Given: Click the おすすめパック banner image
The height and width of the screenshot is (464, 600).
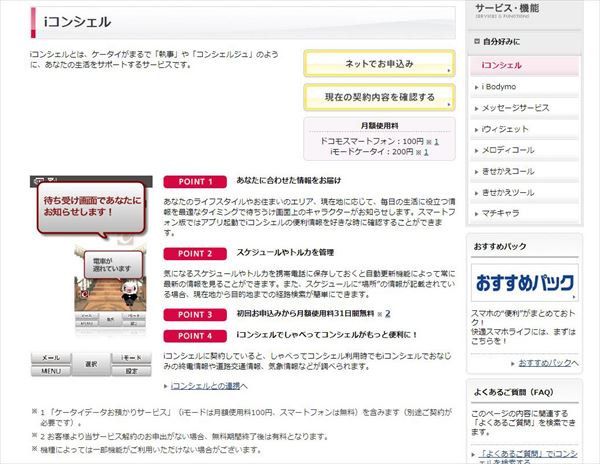Looking at the screenshot, I should pos(525,283).
